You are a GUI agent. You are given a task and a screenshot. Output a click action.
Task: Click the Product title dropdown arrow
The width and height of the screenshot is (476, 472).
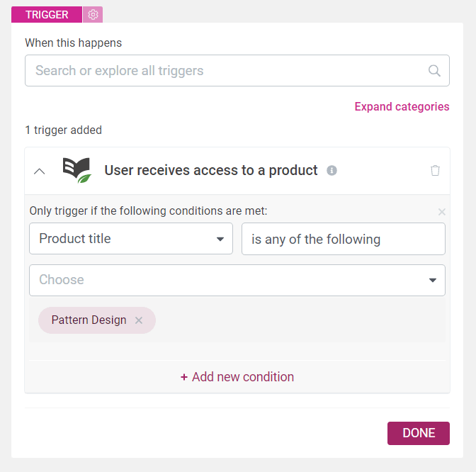tap(220, 239)
